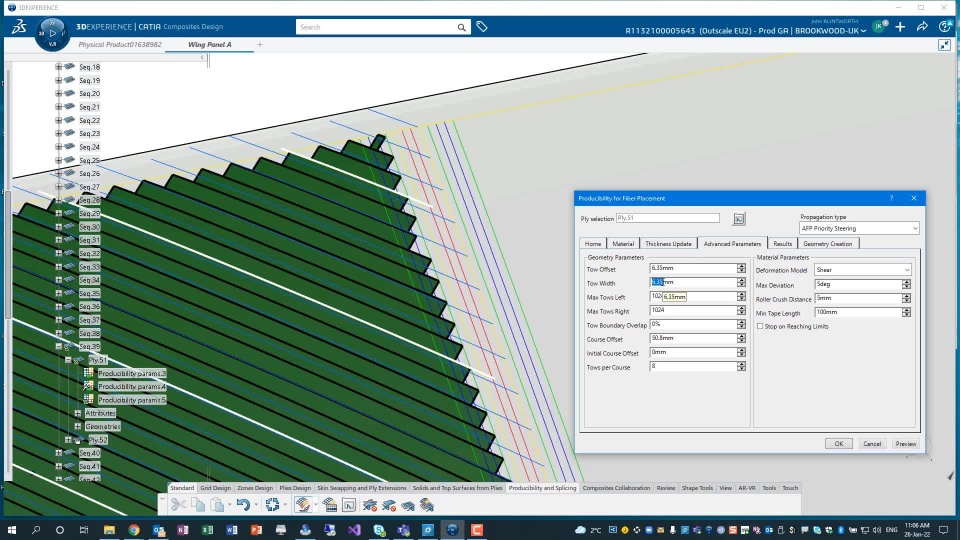Expand the Attributes node
Viewport: 960px width, 540px height.
(78, 413)
